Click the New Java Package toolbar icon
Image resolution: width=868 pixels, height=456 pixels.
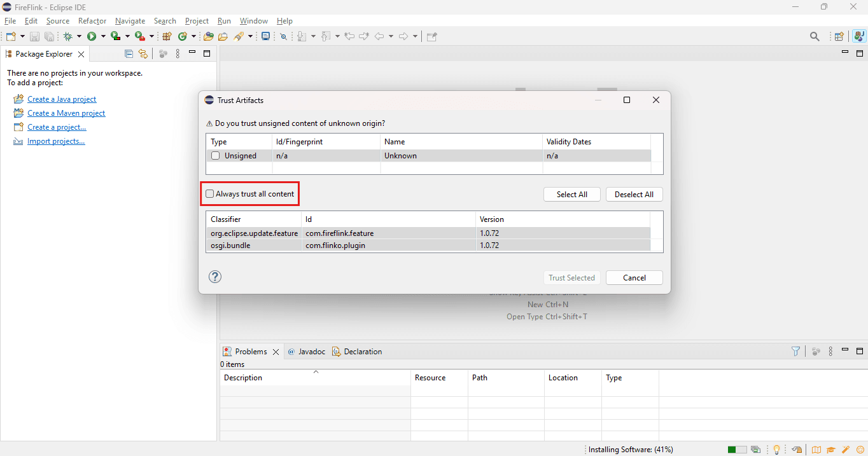(x=167, y=37)
